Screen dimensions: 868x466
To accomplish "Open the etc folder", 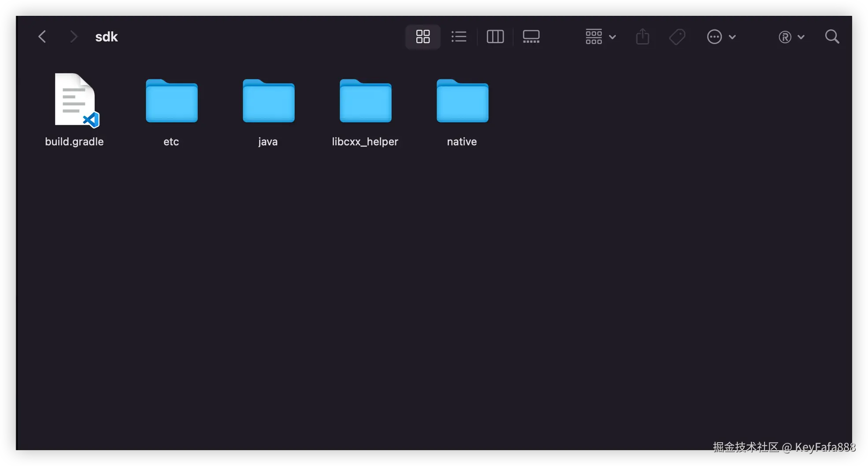I will (x=171, y=101).
